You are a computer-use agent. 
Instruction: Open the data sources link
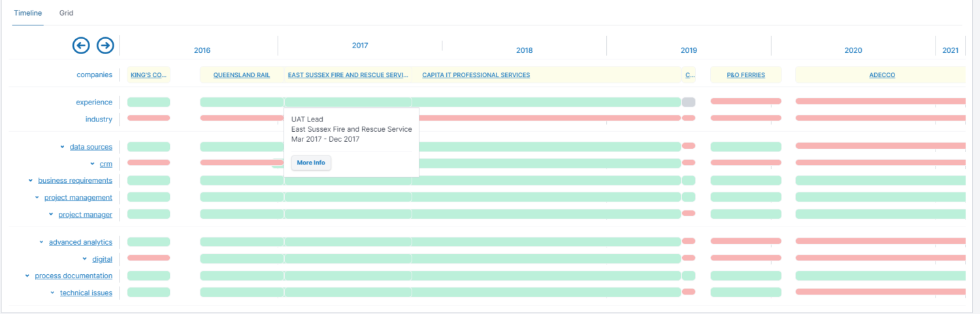click(x=91, y=147)
